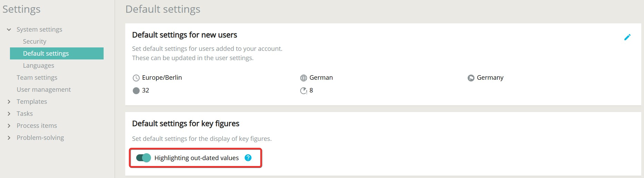Click the globe icon next to German
Viewport: 644px width, 178px height.
pyautogui.click(x=303, y=78)
